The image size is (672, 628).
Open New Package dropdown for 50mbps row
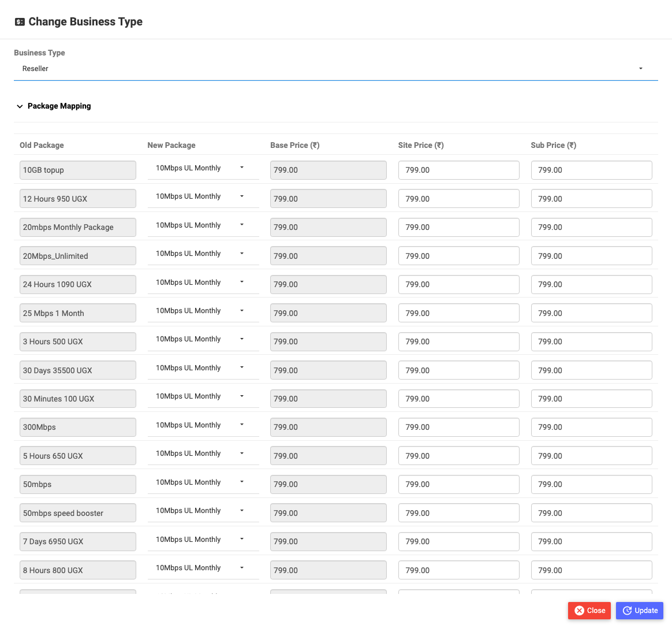point(203,482)
